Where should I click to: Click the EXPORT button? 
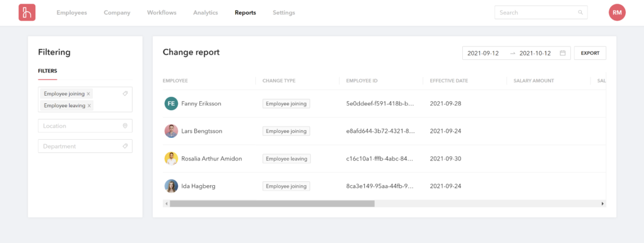tap(590, 53)
